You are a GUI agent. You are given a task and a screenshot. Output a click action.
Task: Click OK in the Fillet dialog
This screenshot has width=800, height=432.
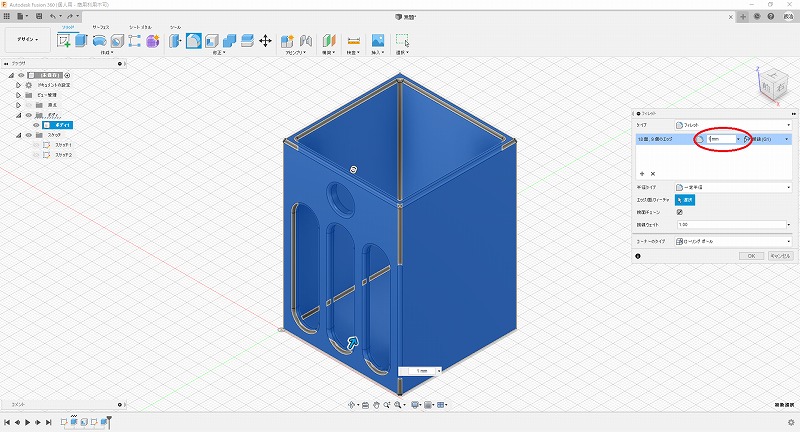[751, 256]
